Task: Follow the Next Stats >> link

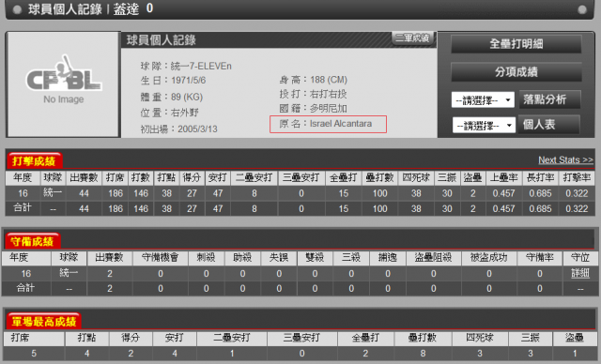Action: [565, 160]
